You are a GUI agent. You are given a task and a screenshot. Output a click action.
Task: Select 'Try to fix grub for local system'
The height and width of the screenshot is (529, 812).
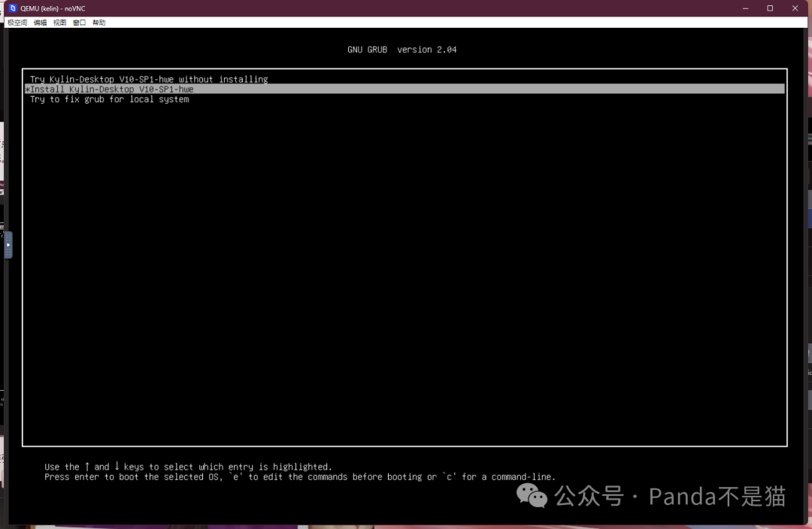[404, 99]
